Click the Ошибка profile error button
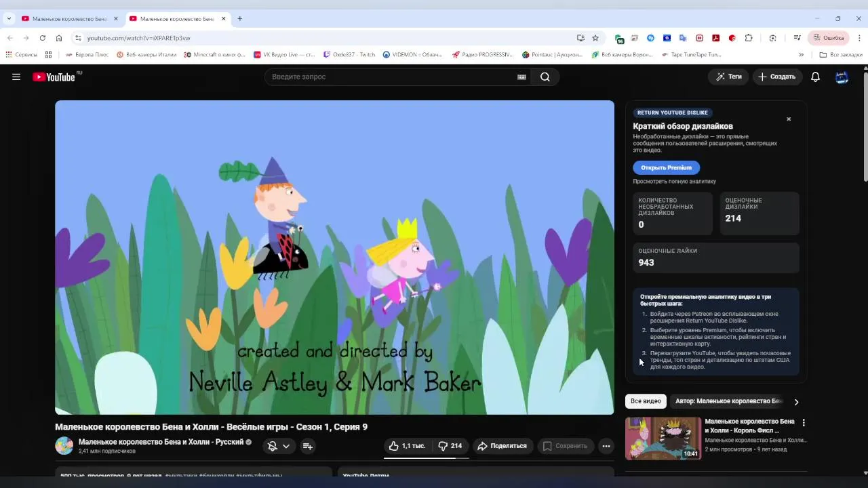Image resolution: width=868 pixels, height=488 pixels. 829,38
